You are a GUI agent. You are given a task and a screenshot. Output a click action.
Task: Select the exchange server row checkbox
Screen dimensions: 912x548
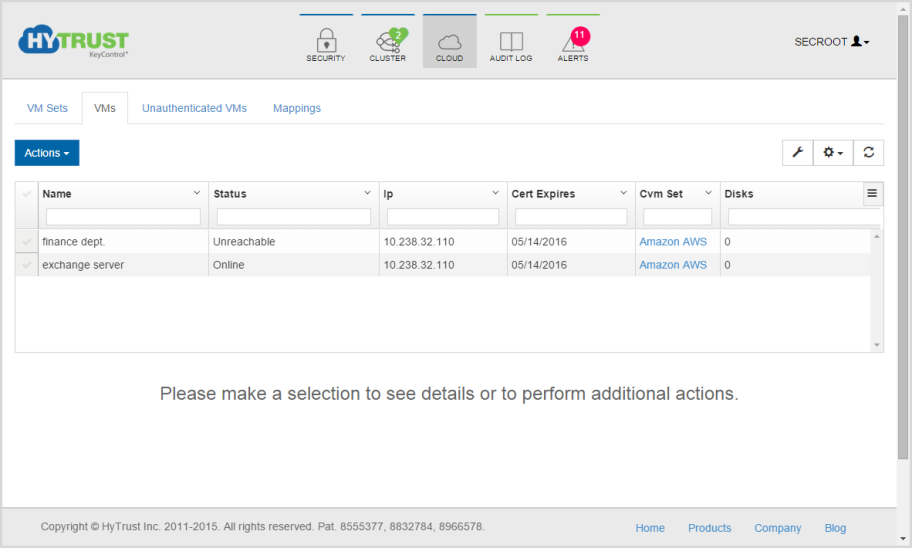point(27,265)
